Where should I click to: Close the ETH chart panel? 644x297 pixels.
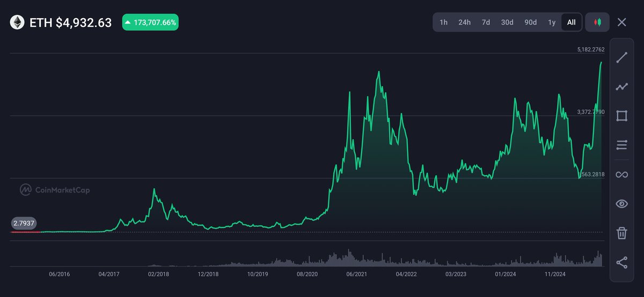[621, 23]
